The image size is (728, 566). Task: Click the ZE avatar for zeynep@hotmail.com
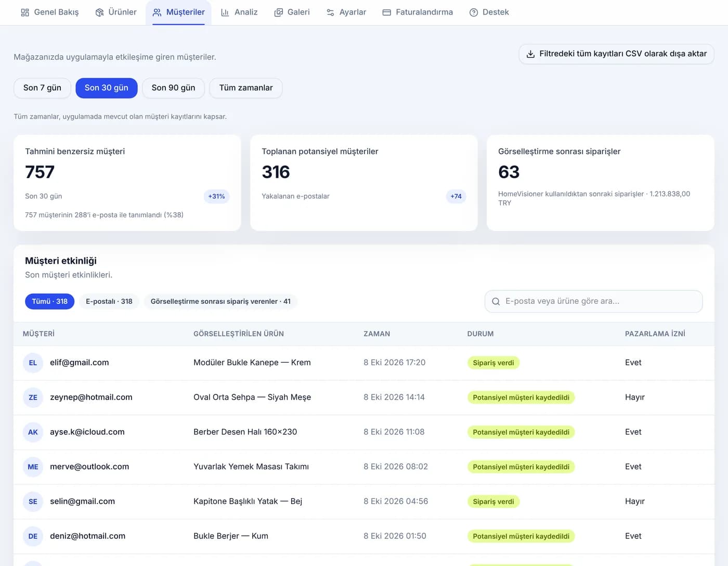(x=33, y=397)
